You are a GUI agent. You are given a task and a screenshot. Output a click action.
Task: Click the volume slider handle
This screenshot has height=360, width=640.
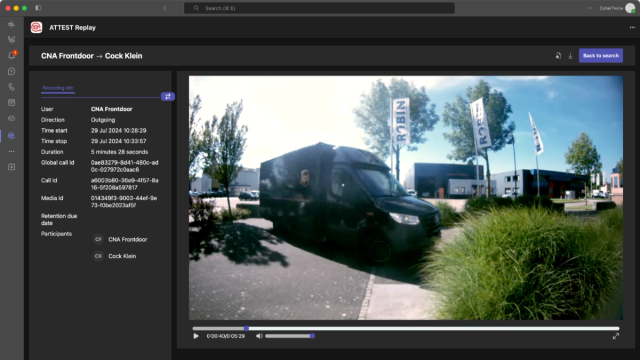(x=312, y=336)
